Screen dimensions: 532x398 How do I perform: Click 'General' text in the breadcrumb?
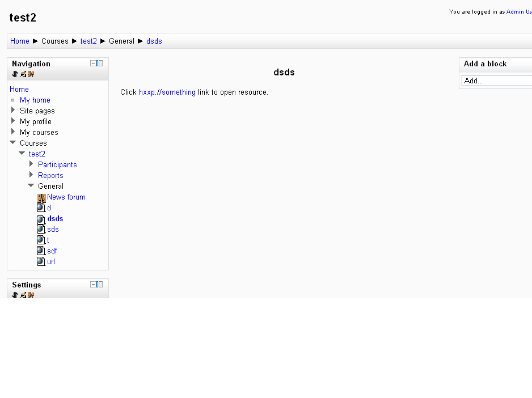pos(121,41)
